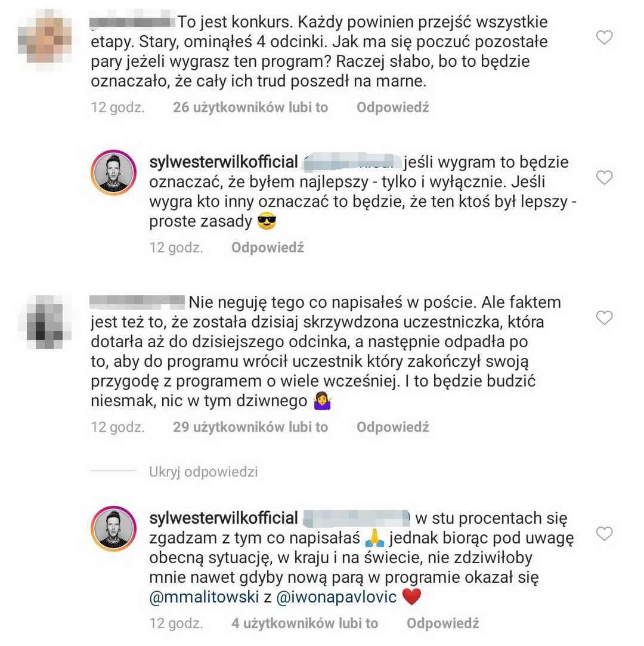Open sylwesterwilkofficial avatar in last reply

click(x=113, y=528)
